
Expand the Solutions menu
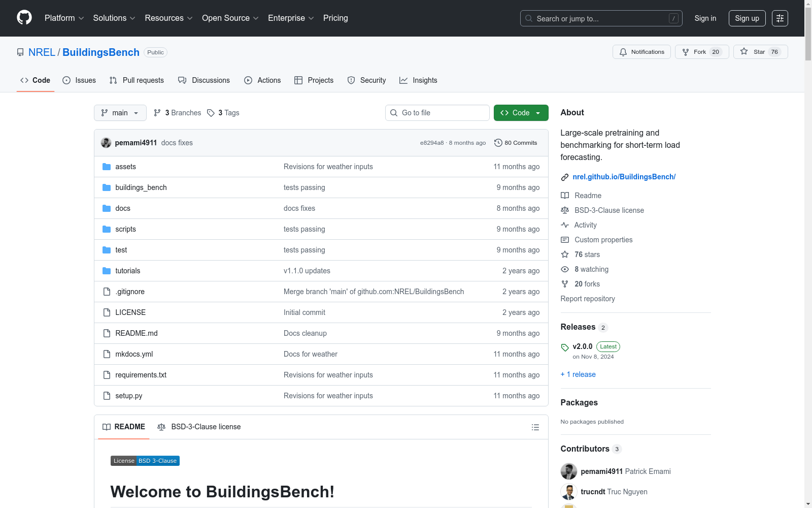[x=114, y=18]
